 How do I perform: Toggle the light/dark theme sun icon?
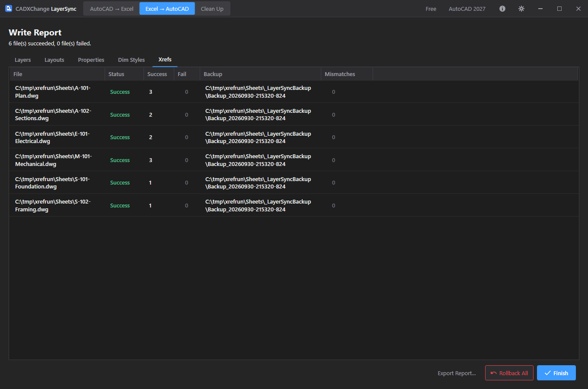[x=521, y=9]
